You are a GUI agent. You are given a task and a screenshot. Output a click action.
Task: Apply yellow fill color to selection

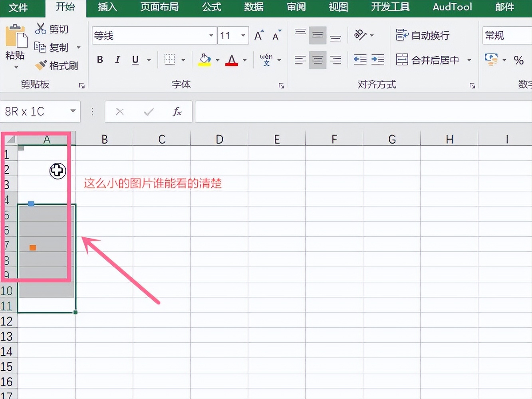204,60
